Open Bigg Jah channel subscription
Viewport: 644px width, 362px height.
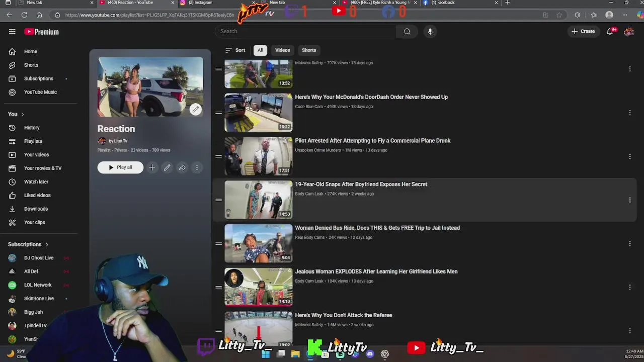point(33,312)
